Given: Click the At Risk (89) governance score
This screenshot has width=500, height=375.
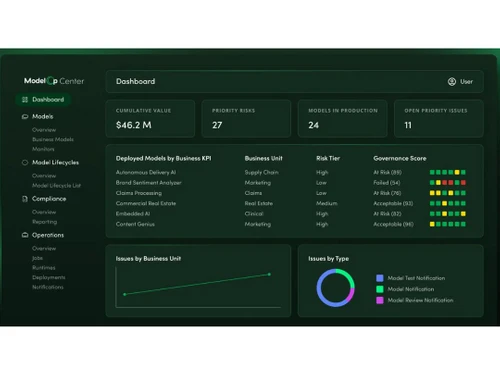Looking at the screenshot, I should [x=387, y=172].
